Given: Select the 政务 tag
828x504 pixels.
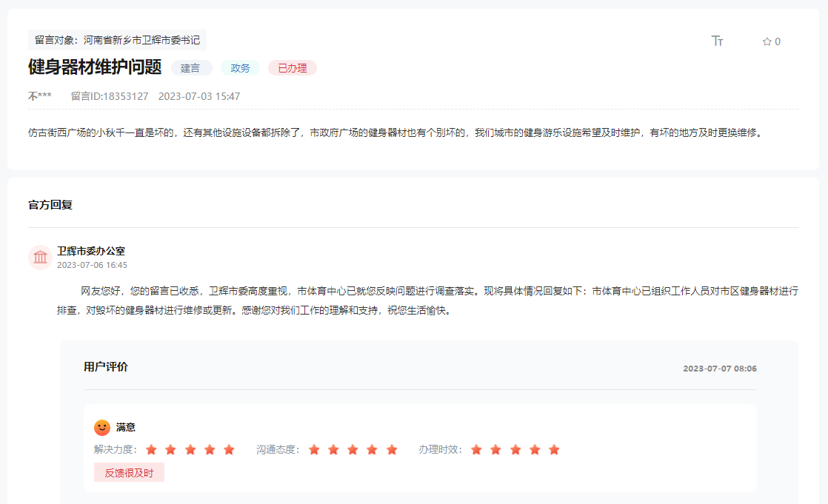Looking at the screenshot, I should coord(240,68).
